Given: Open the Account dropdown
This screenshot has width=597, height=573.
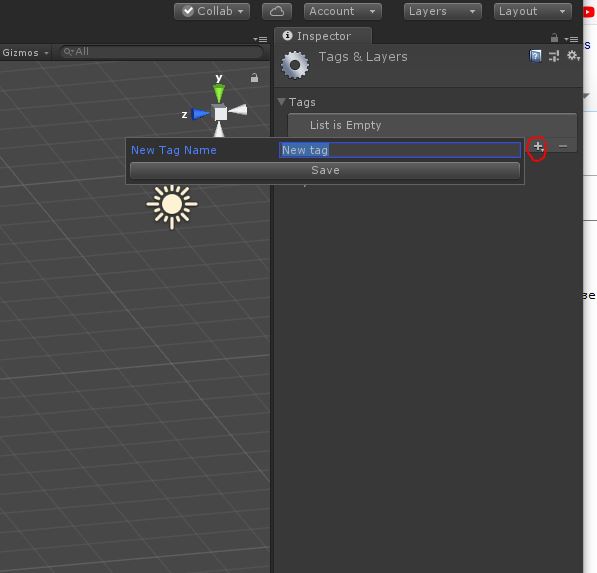Looking at the screenshot, I should coord(343,11).
